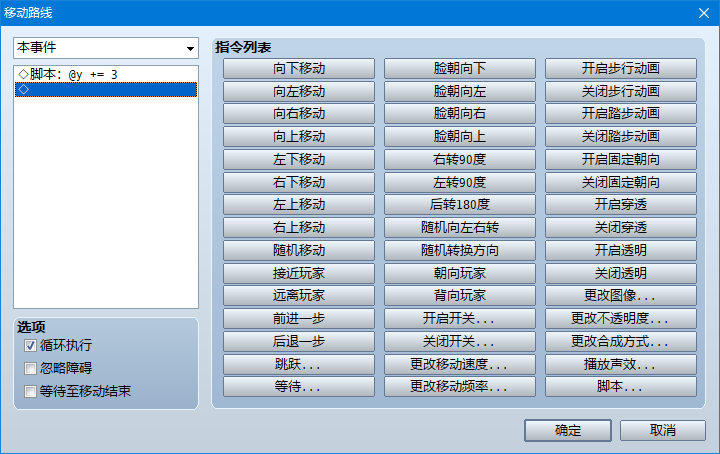Add the 右上移动 command
The width and height of the screenshot is (720, 454).
[299, 228]
